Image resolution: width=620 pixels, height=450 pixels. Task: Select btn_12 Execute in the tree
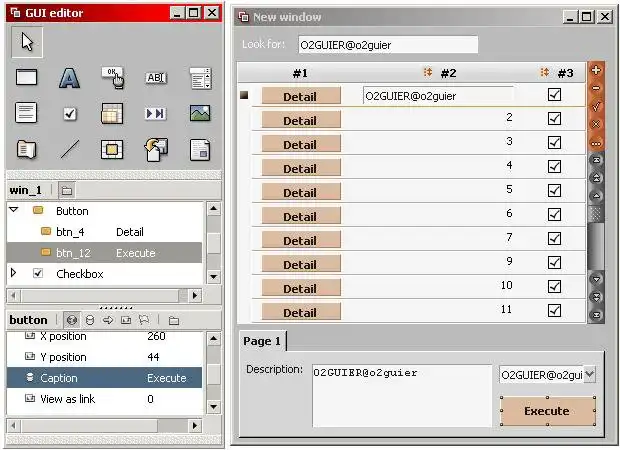[104, 253]
